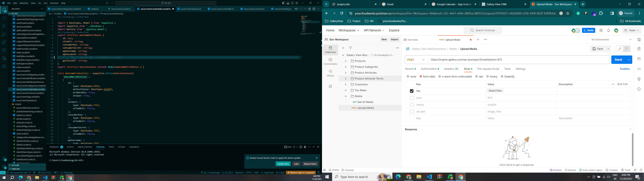
Task: Switch to edit mode pencil icon
Action: pyautogui.click(x=620, y=49)
